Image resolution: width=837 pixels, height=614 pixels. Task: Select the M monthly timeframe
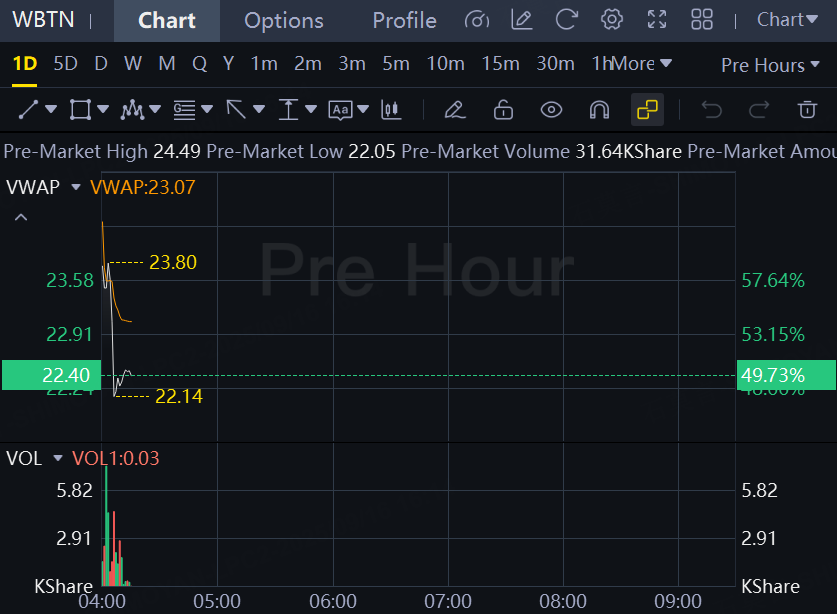167,64
